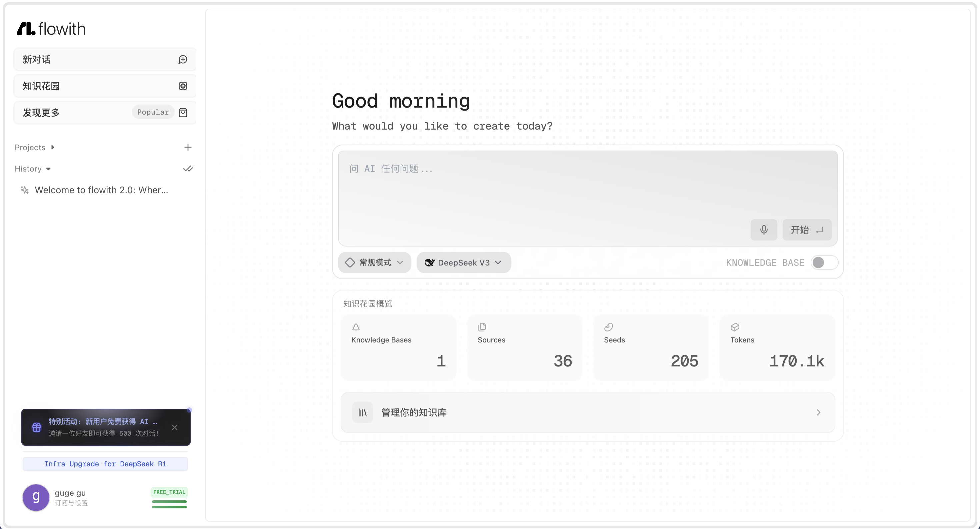Viewport: 980px width, 529px height.
Task: Click the Seeds icon
Action: pyautogui.click(x=609, y=327)
